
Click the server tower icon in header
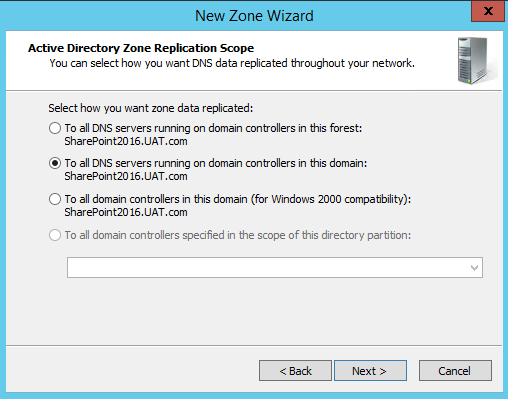474,60
